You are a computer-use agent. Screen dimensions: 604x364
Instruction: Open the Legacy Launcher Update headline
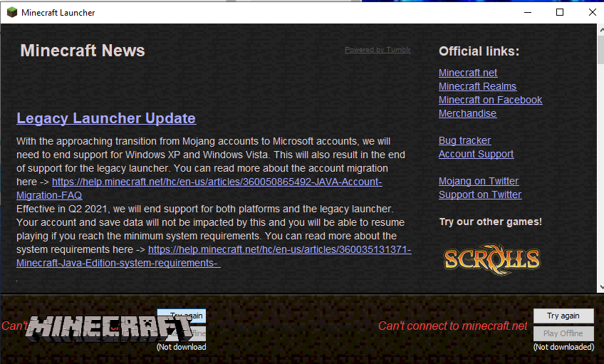coord(106,118)
